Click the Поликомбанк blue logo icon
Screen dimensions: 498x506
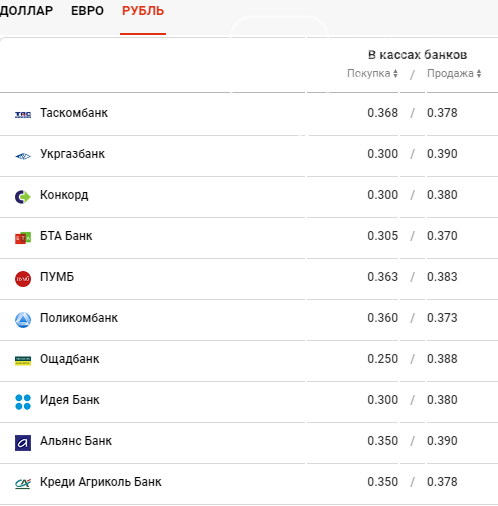(23, 320)
